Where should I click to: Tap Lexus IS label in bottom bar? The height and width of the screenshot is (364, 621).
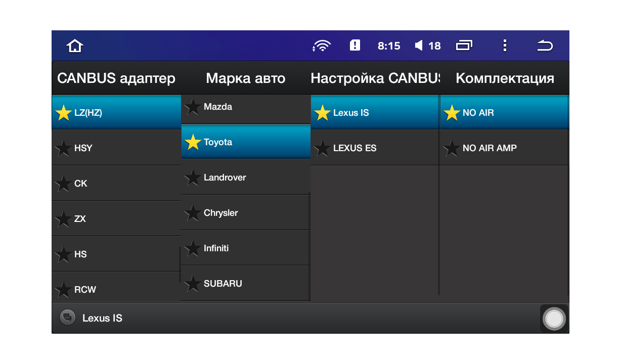[102, 318]
